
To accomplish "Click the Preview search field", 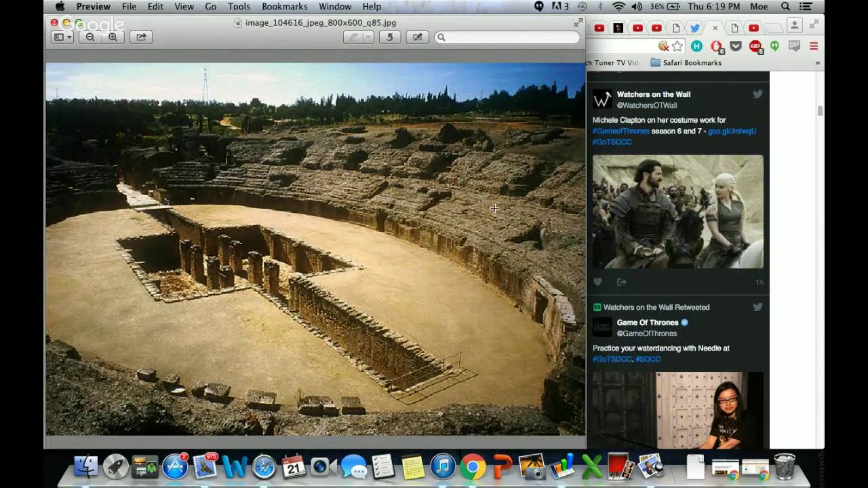I will click(x=507, y=37).
